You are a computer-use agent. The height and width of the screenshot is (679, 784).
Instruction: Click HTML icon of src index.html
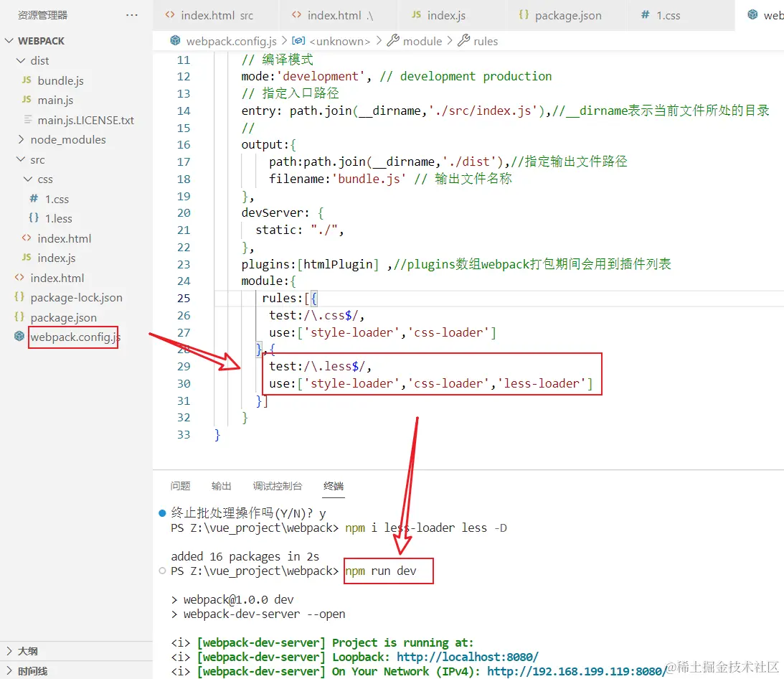coord(27,238)
